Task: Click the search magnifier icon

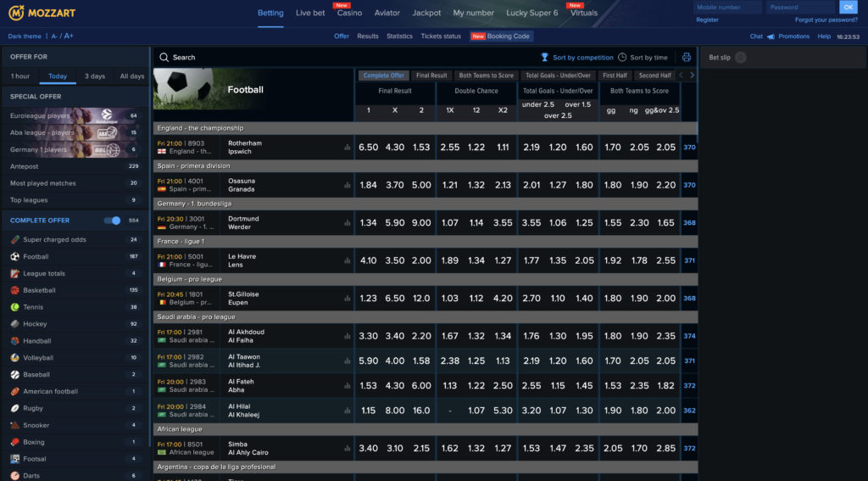Action: point(164,57)
